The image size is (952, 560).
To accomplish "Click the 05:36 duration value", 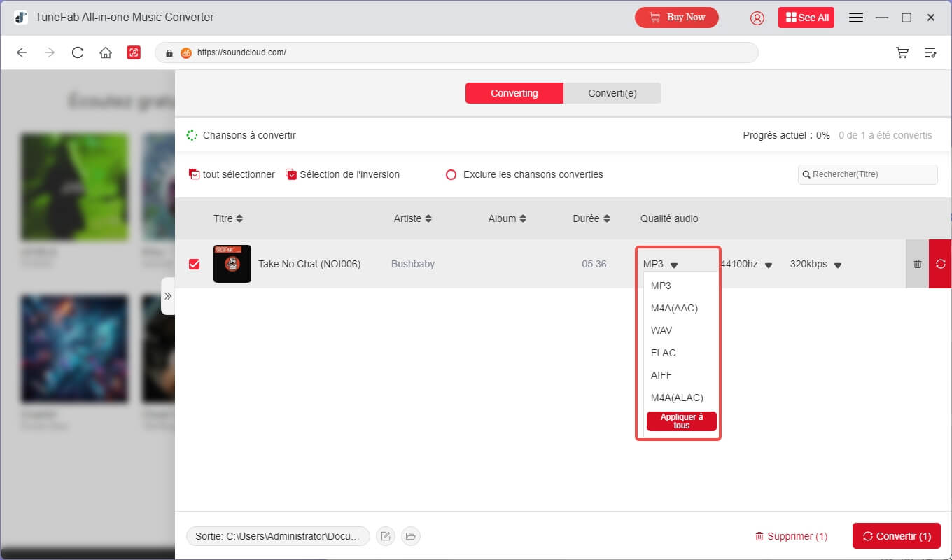I will [x=594, y=264].
